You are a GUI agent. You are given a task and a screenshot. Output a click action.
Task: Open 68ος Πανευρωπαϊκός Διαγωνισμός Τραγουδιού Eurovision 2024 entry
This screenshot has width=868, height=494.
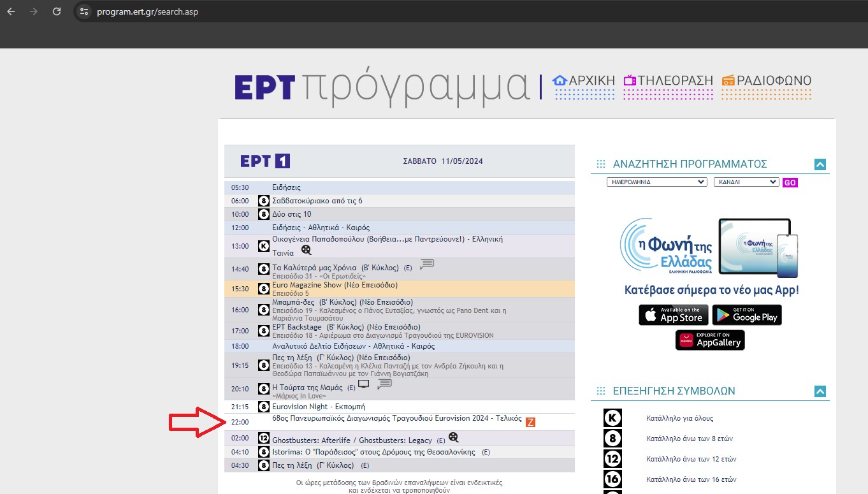click(x=397, y=419)
